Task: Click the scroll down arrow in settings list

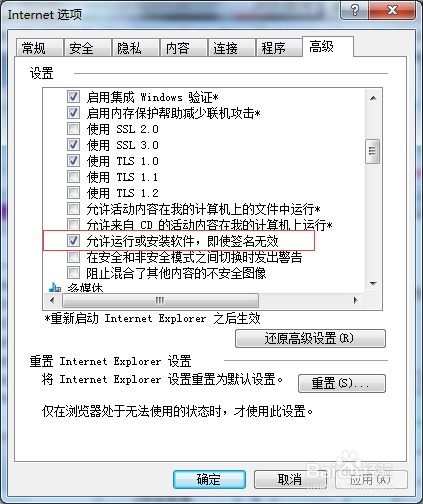Action: (373, 284)
